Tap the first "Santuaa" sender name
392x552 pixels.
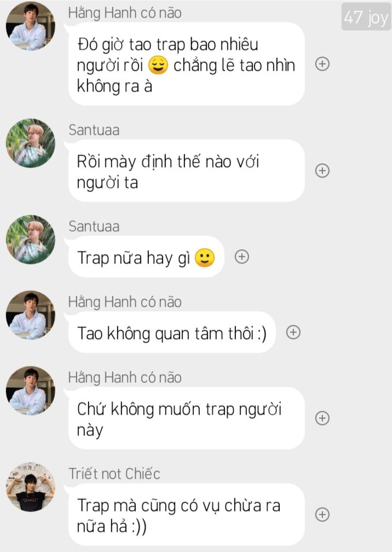[94, 130]
